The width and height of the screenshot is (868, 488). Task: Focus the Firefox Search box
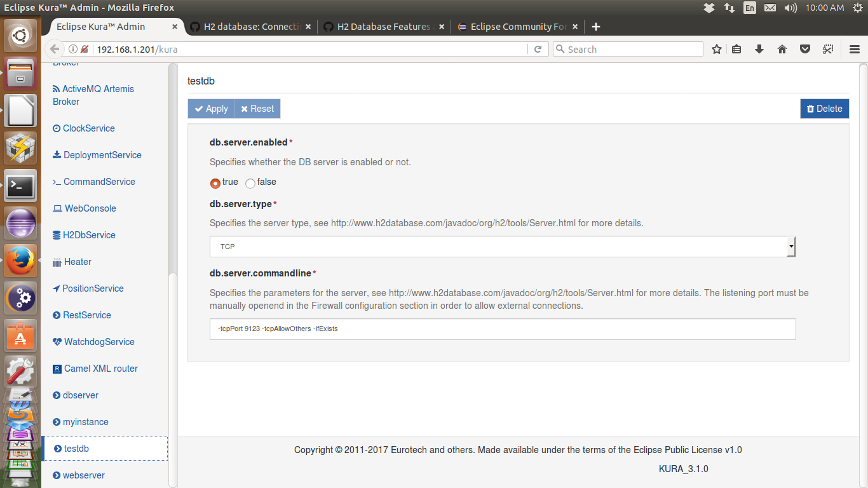coord(628,49)
